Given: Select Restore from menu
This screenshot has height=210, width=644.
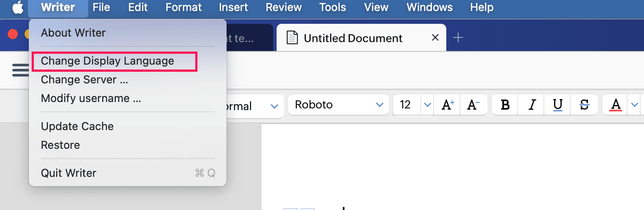Looking at the screenshot, I should coord(128,145).
